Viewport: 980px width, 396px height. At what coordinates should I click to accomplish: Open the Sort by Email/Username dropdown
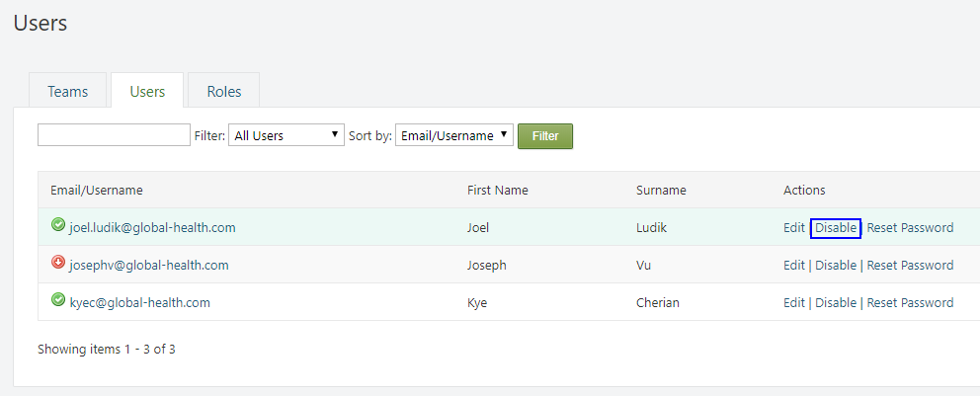click(x=454, y=135)
